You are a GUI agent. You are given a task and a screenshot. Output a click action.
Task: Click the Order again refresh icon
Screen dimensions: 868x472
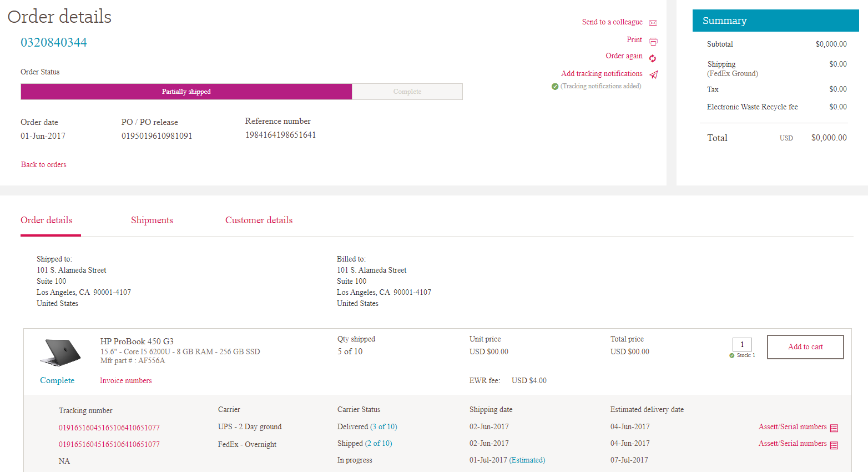pos(653,58)
